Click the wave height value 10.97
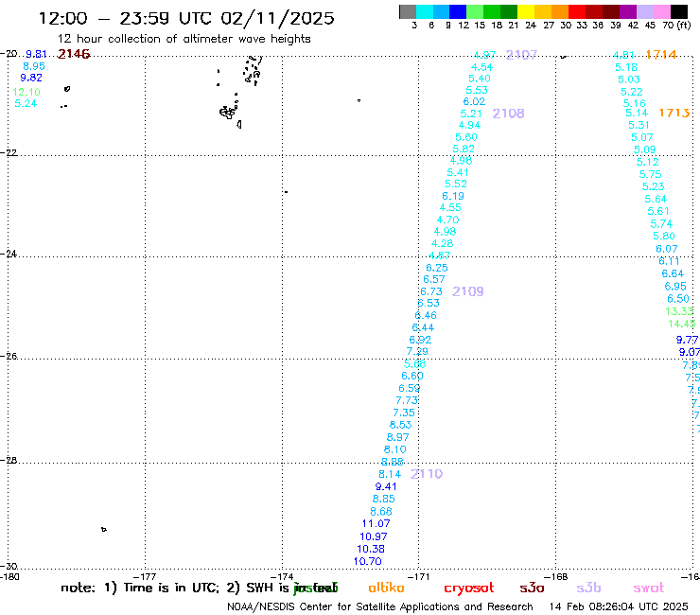Viewport: 700px width, 615px height. pos(374,536)
